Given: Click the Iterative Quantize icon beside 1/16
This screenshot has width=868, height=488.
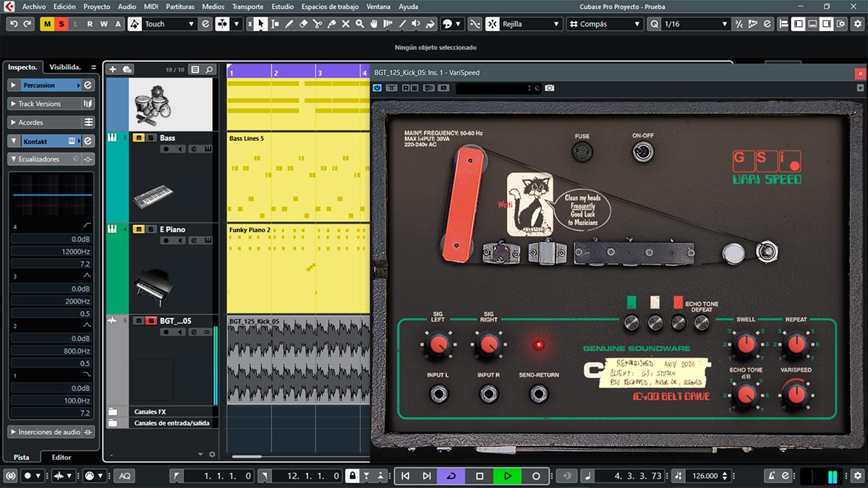Looking at the screenshot, I should tap(739, 24).
